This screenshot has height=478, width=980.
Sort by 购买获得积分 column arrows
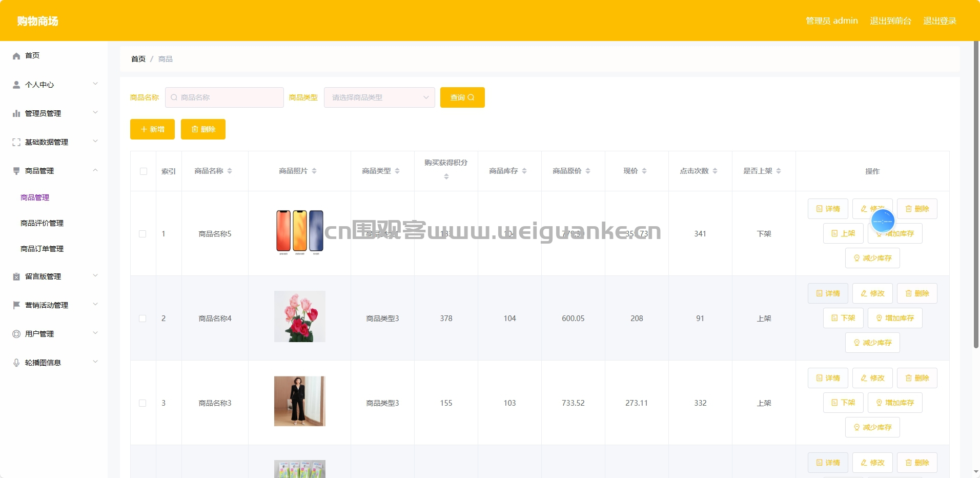(446, 176)
